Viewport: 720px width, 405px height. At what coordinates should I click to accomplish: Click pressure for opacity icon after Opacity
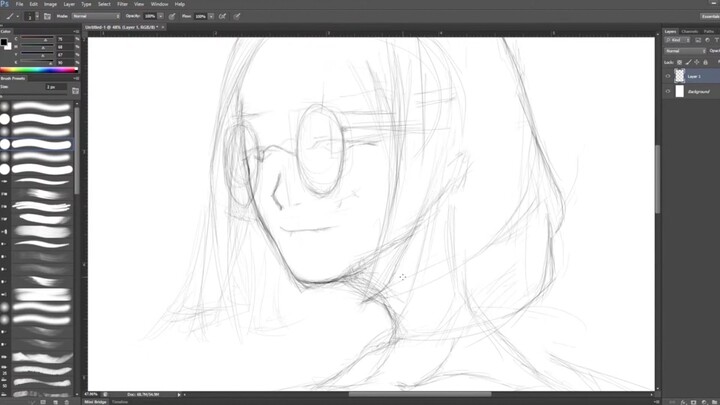pos(172,16)
